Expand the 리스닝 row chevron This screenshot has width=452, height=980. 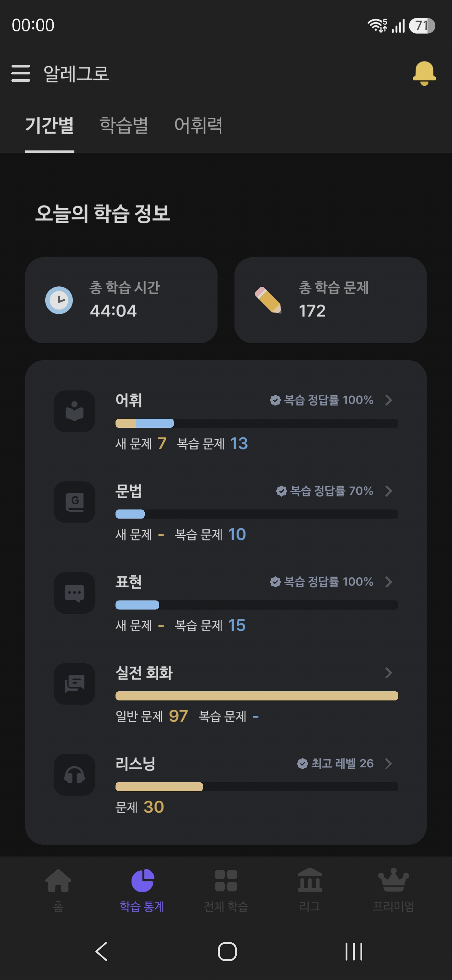(x=388, y=764)
